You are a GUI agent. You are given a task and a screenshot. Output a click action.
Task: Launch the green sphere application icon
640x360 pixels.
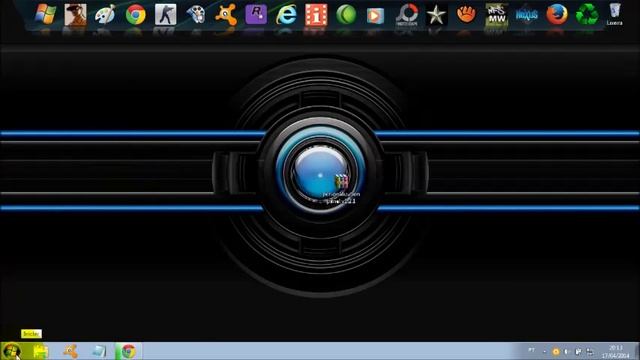coord(346,15)
